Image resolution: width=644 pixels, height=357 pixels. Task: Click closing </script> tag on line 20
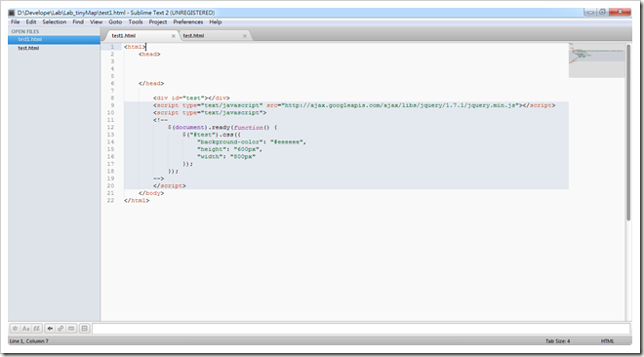(x=170, y=186)
